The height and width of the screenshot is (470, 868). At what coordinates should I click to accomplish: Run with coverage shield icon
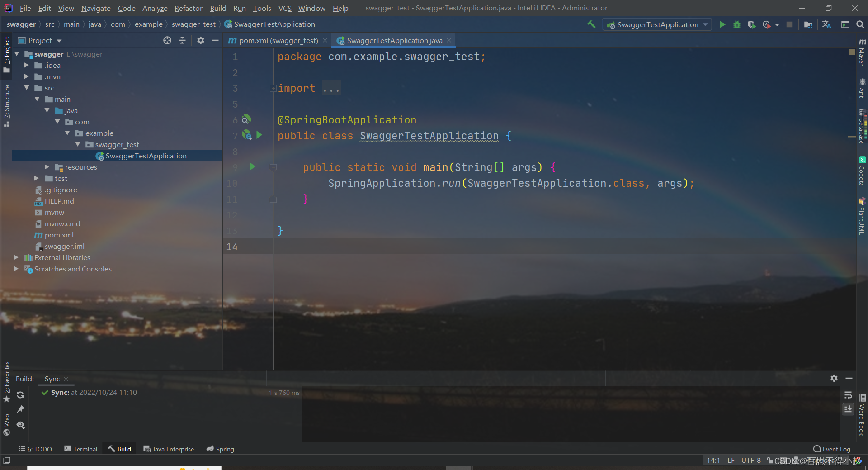(x=751, y=24)
